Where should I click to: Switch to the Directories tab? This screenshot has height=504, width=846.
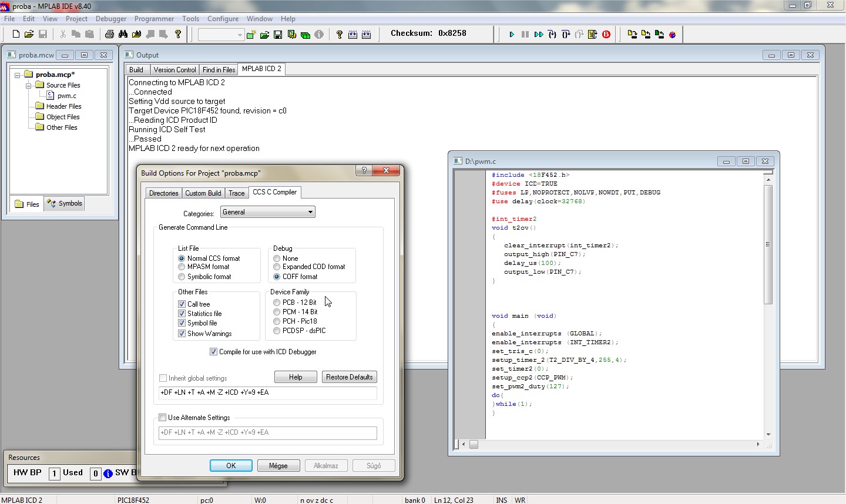(163, 193)
